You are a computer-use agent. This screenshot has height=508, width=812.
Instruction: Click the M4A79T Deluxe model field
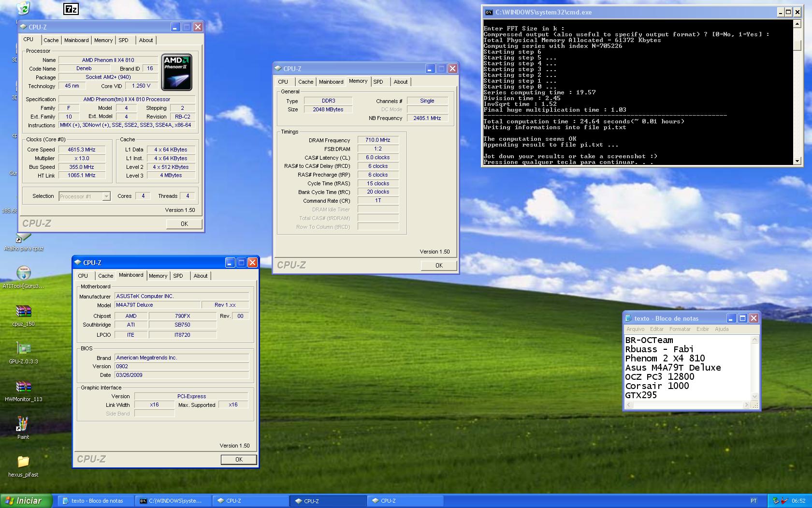coord(158,305)
